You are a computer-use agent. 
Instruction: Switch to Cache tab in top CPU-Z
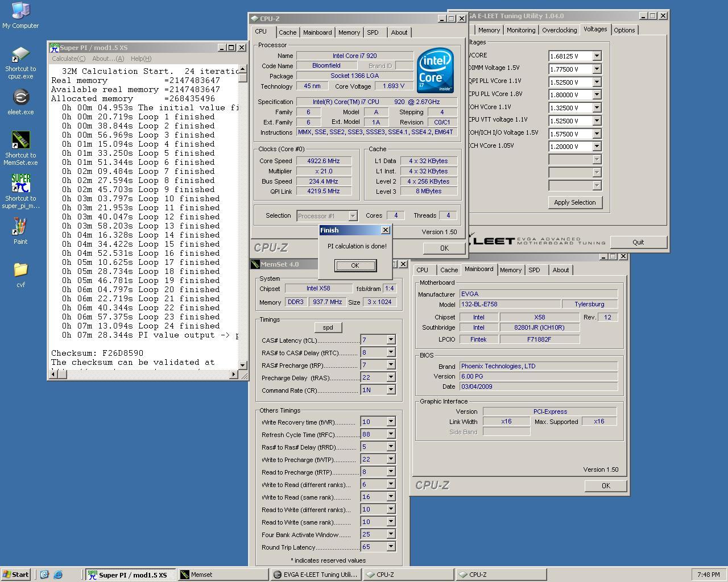[x=287, y=32]
